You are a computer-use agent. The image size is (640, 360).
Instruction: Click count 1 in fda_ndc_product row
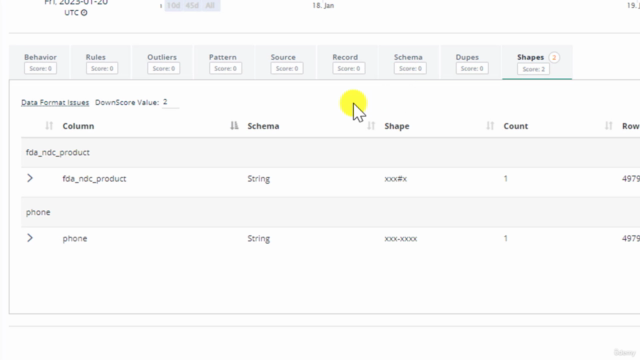tap(505, 178)
